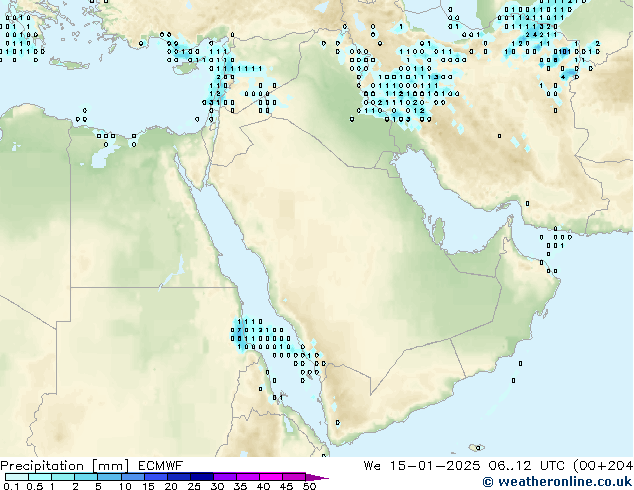This screenshot has height=490, width=634.
Task: Click the above-50 arrow tip of legend
Action: (x=317, y=477)
